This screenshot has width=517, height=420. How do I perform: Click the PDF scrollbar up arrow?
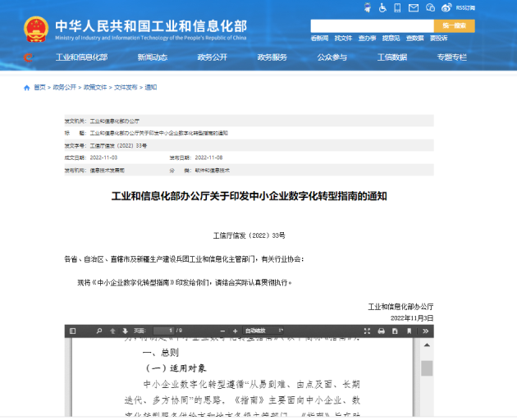[427, 345]
